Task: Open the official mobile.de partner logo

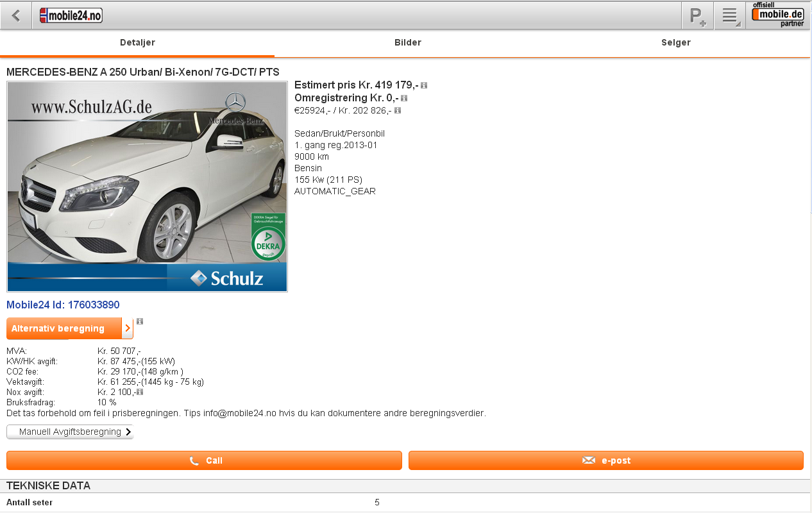Action: point(778,15)
